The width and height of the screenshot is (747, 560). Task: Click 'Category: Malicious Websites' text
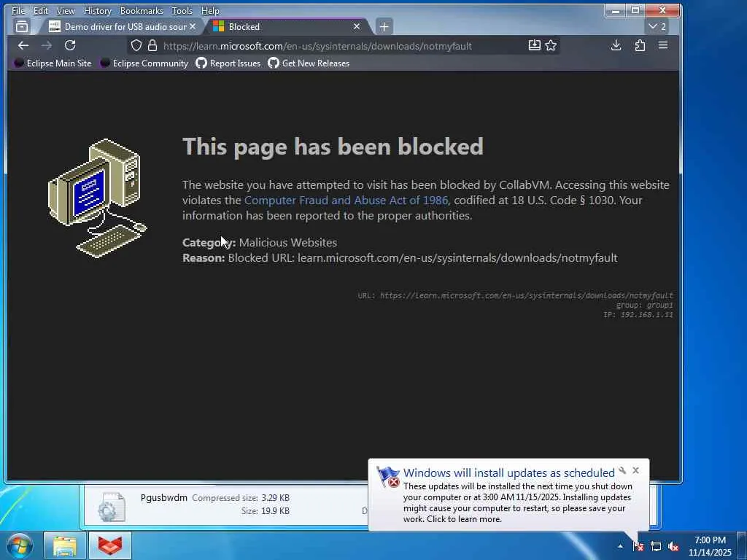(260, 242)
